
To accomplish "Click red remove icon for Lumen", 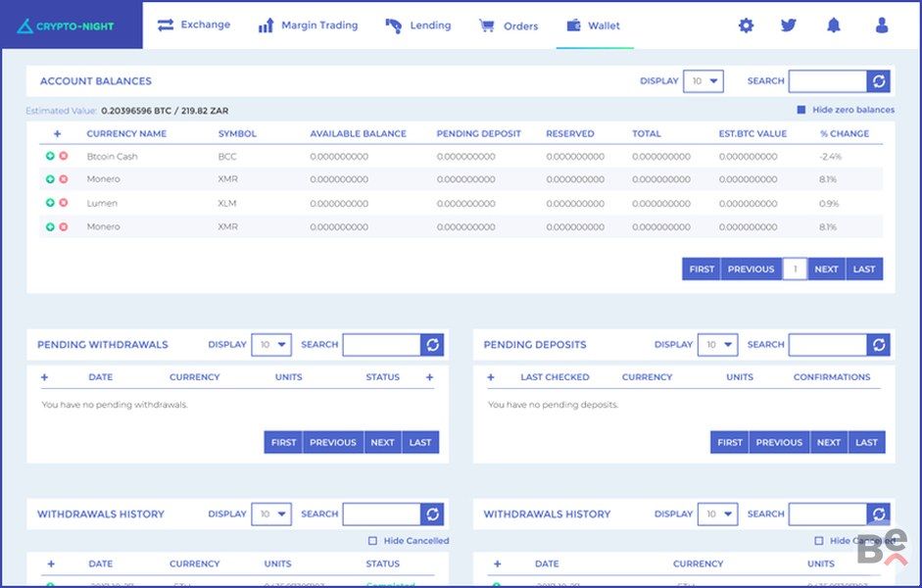I will coord(64,203).
